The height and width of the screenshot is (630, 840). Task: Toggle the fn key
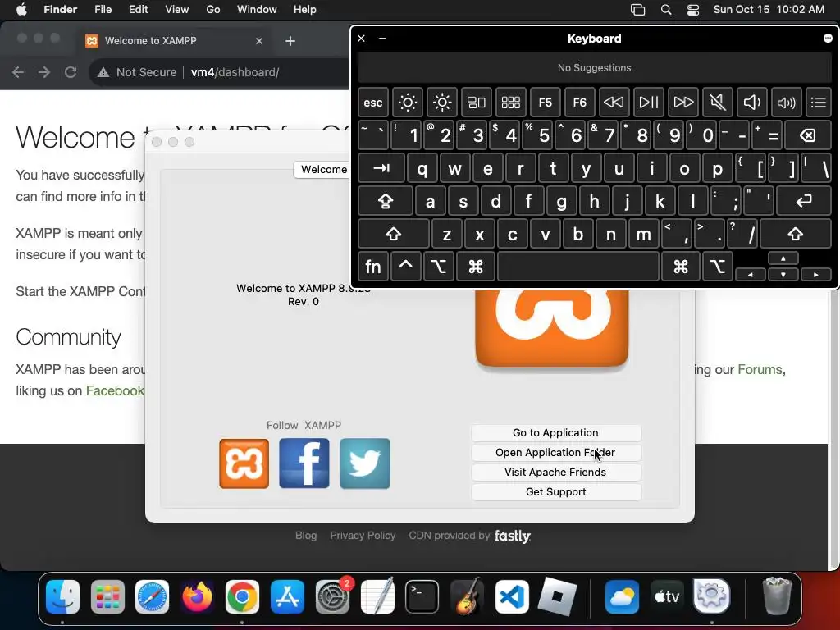pos(373,267)
